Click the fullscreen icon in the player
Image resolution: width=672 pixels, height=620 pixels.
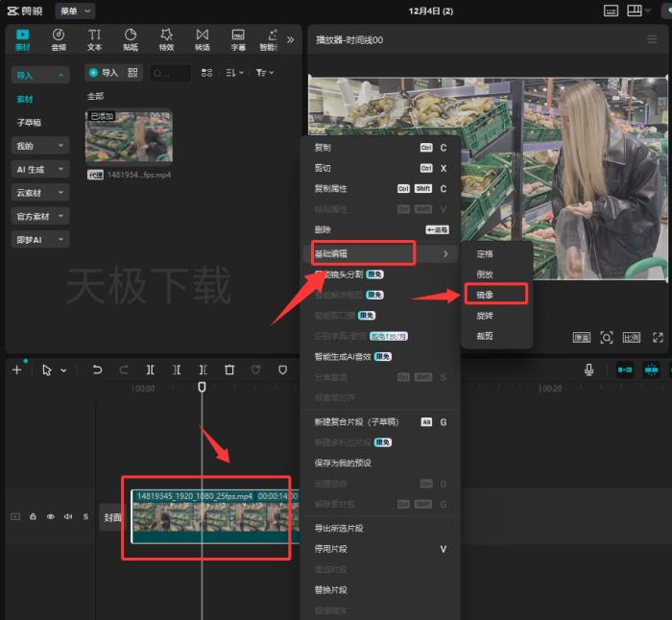(658, 338)
